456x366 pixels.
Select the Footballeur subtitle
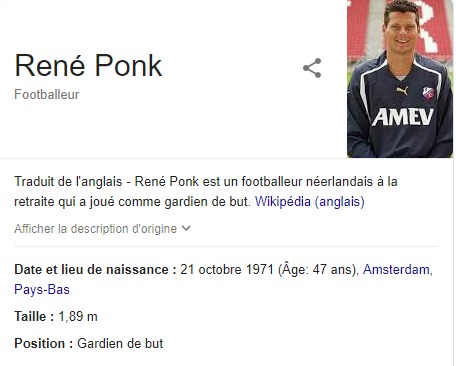click(47, 95)
